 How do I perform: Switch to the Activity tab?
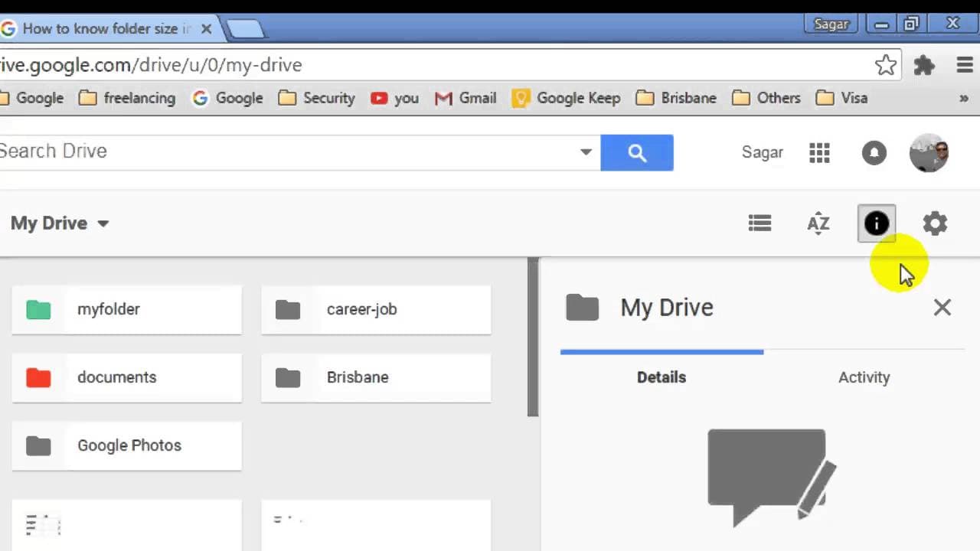(x=864, y=377)
